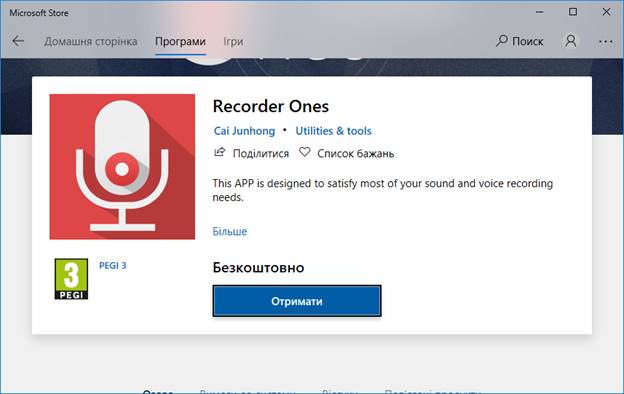Switch to the Ігри tab
Viewport: 624px width, 394px height.
(233, 41)
